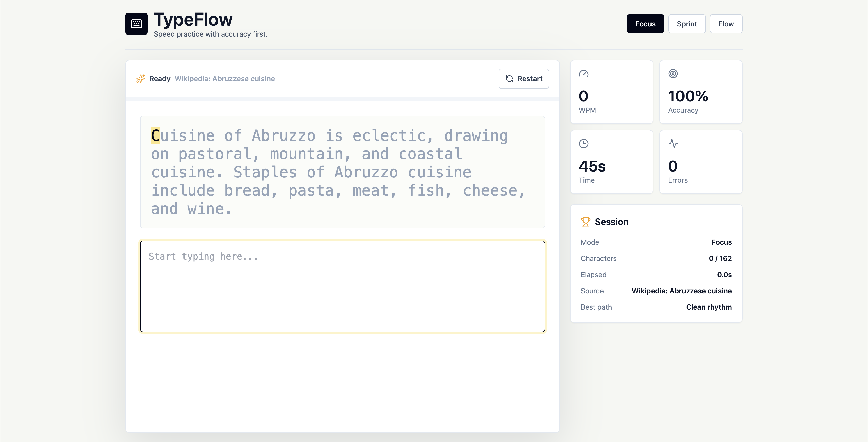Click the highlighted letter C in the passage

pos(155,135)
